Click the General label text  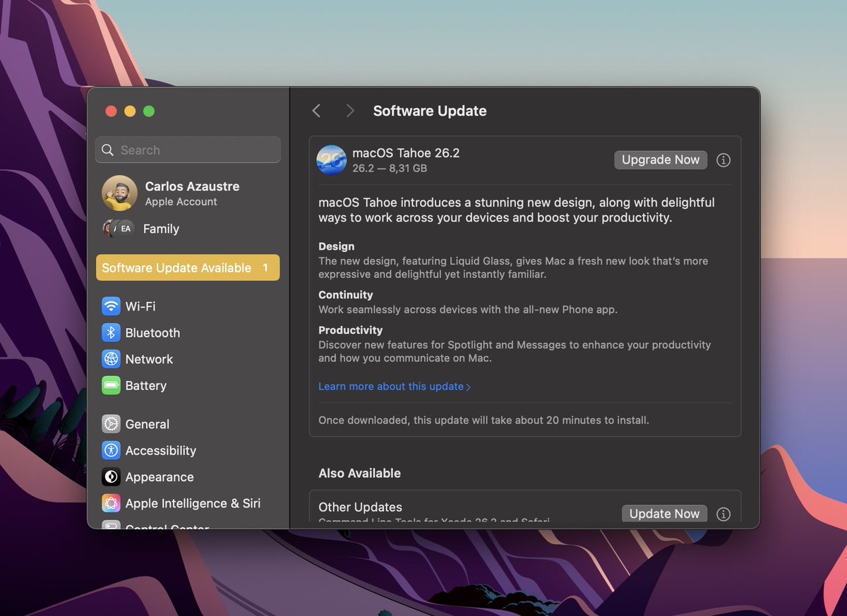pyautogui.click(x=147, y=424)
